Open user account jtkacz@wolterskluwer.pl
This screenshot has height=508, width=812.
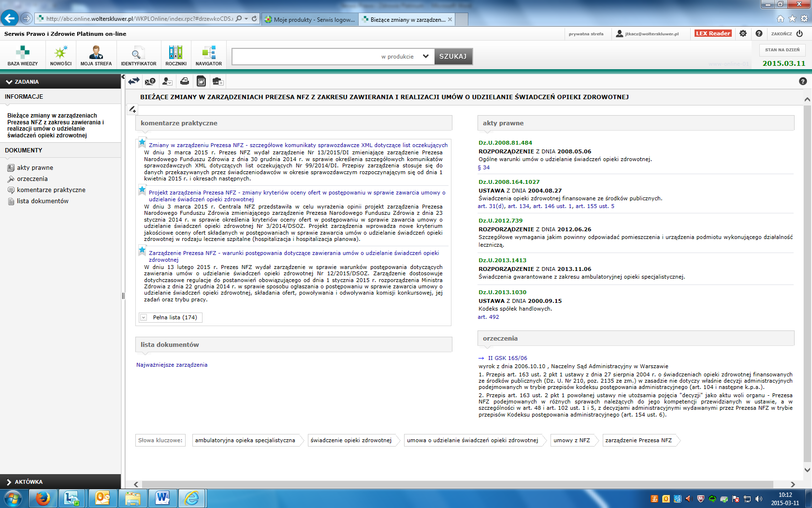[x=647, y=34]
